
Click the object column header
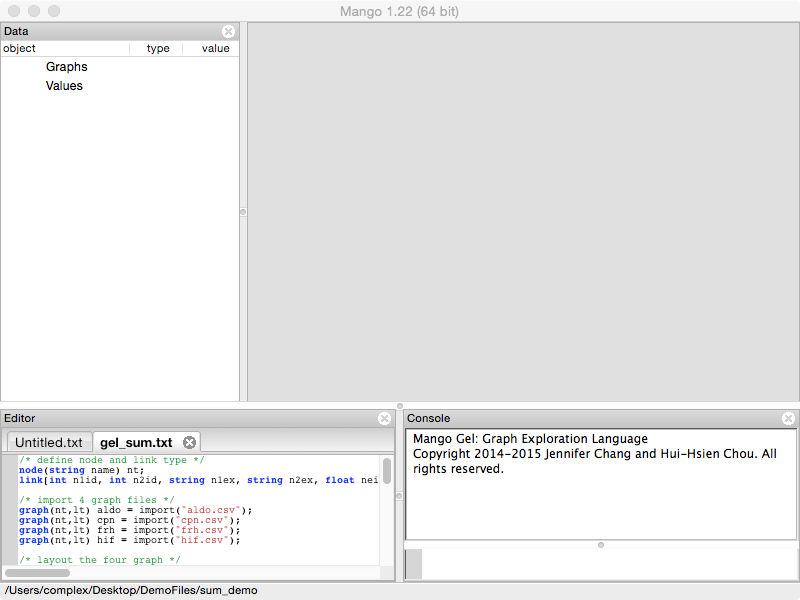point(60,48)
